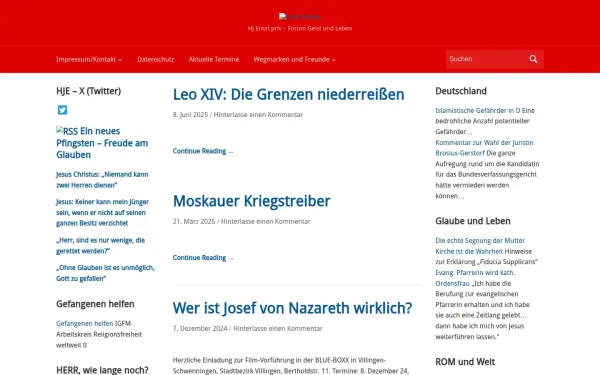This screenshot has width=600, height=375.
Task: Click the search magnifier icon
Action: pos(533,59)
